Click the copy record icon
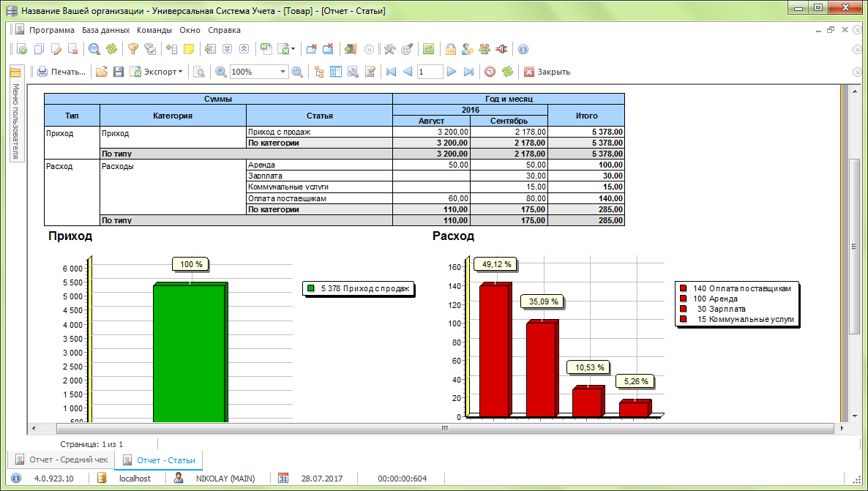Viewport: 868px width, 491px height. (x=39, y=49)
